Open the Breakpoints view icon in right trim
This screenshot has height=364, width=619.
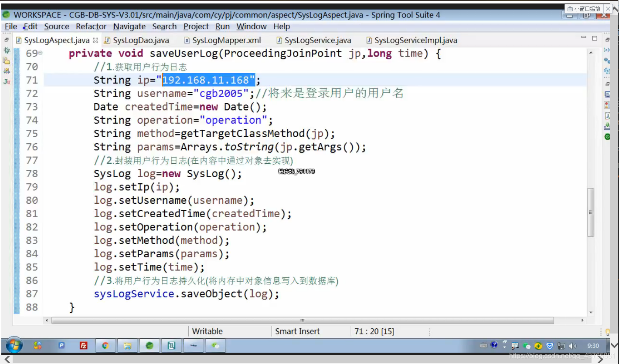tap(607, 61)
